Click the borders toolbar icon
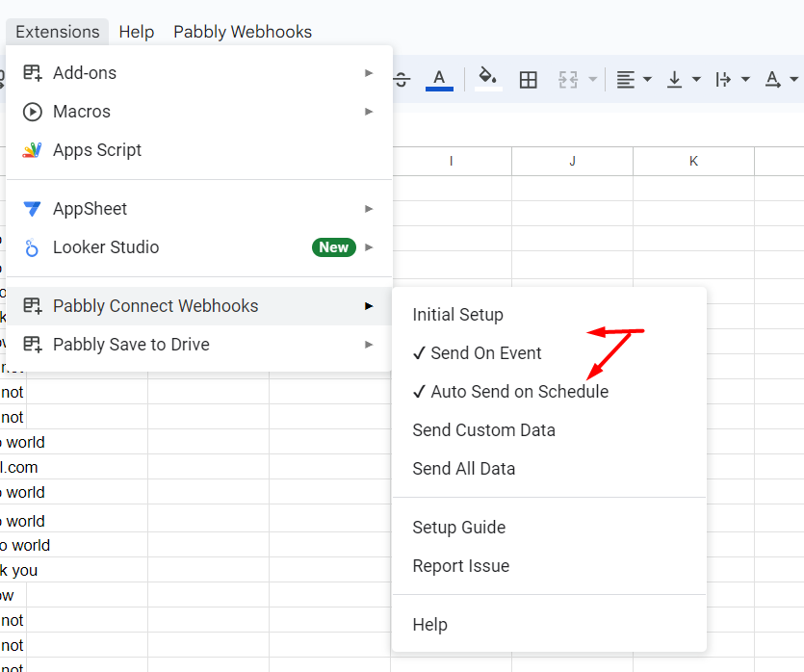 point(528,80)
